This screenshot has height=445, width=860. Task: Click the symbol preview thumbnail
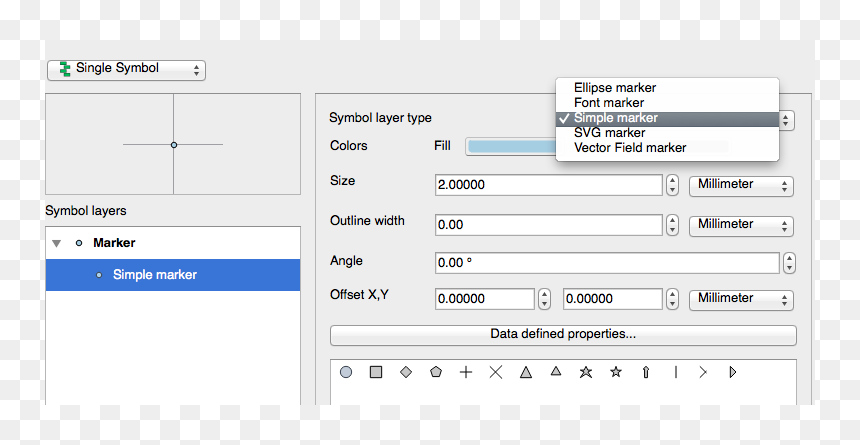click(x=173, y=144)
